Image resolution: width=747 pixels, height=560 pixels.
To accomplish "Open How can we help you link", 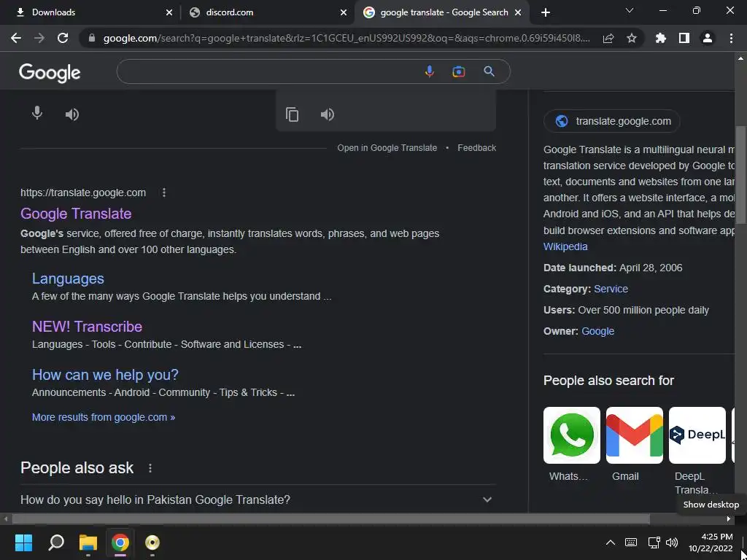I will click(x=105, y=375).
